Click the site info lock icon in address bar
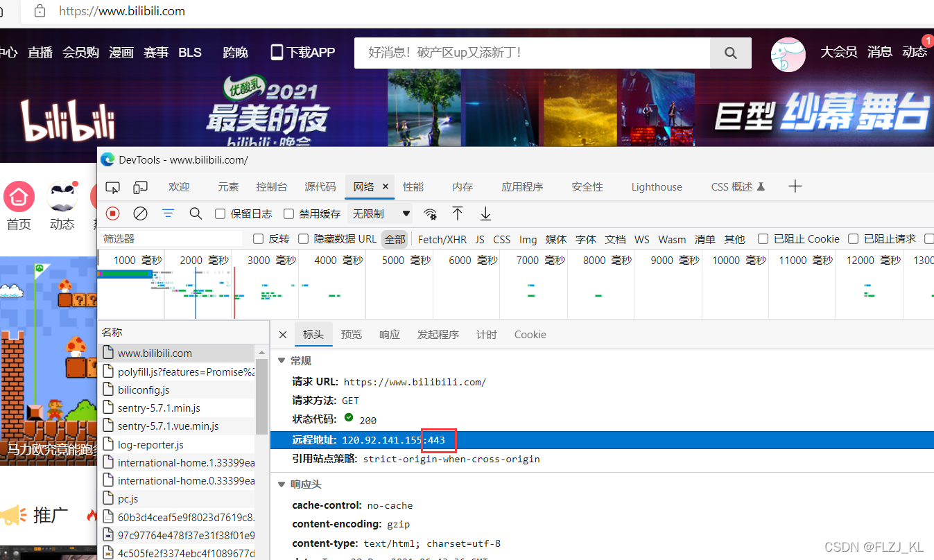934x560 pixels. pos(40,11)
